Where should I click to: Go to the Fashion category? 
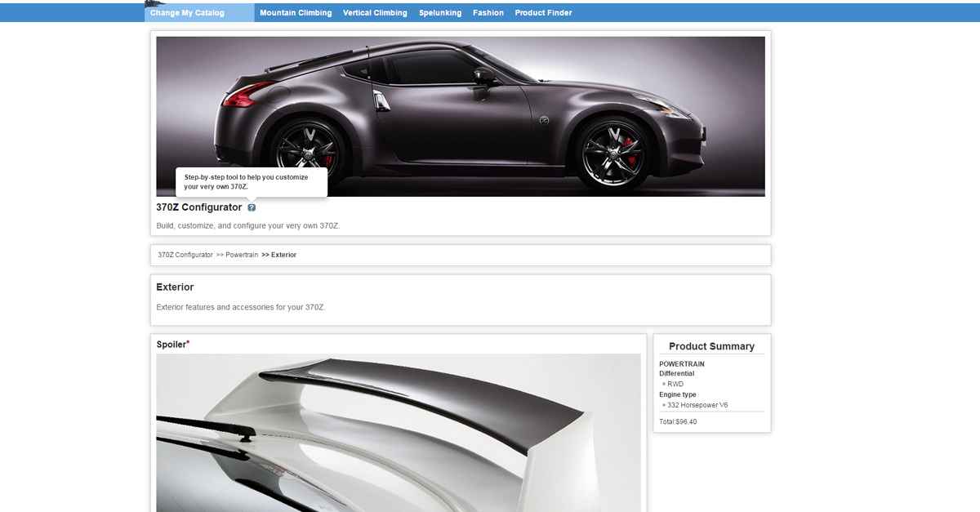click(x=488, y=13)
